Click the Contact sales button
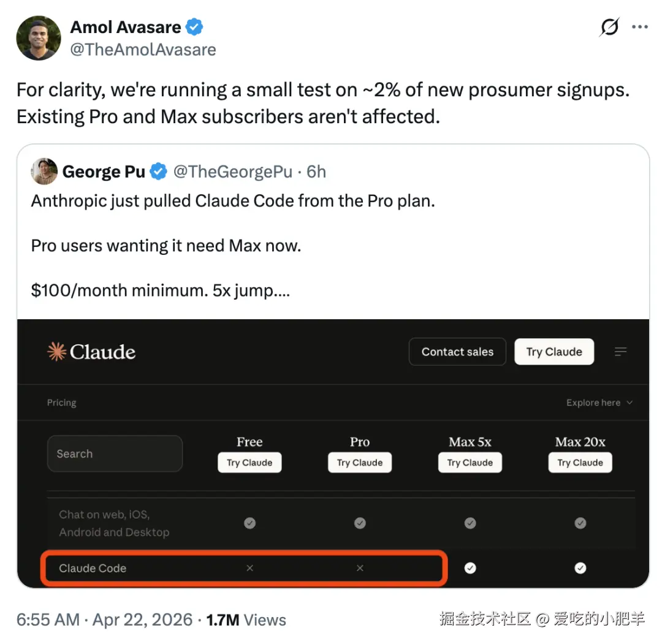 pos(457,352)
